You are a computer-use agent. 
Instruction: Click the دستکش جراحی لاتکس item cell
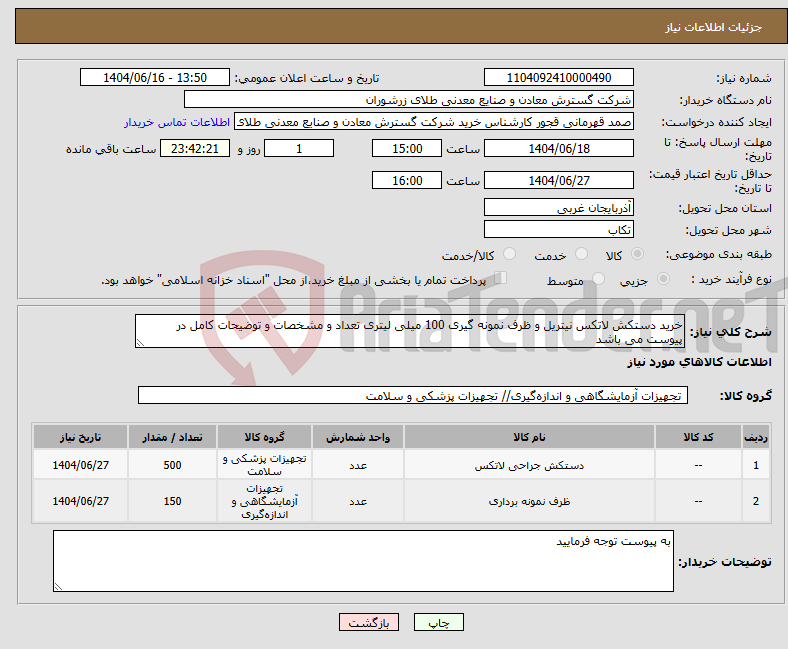click(x=529, y=465)
